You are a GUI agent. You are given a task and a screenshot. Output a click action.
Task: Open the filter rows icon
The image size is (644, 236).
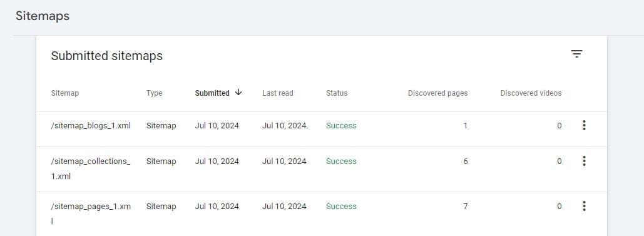[576, 54]
